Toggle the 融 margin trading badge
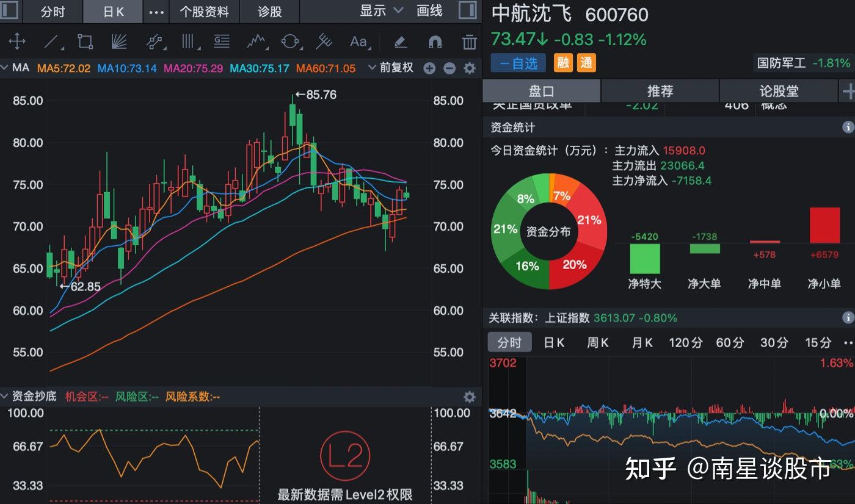Image resolution: width=855 pixels, height=504 pixels. [x=562, y=62]
